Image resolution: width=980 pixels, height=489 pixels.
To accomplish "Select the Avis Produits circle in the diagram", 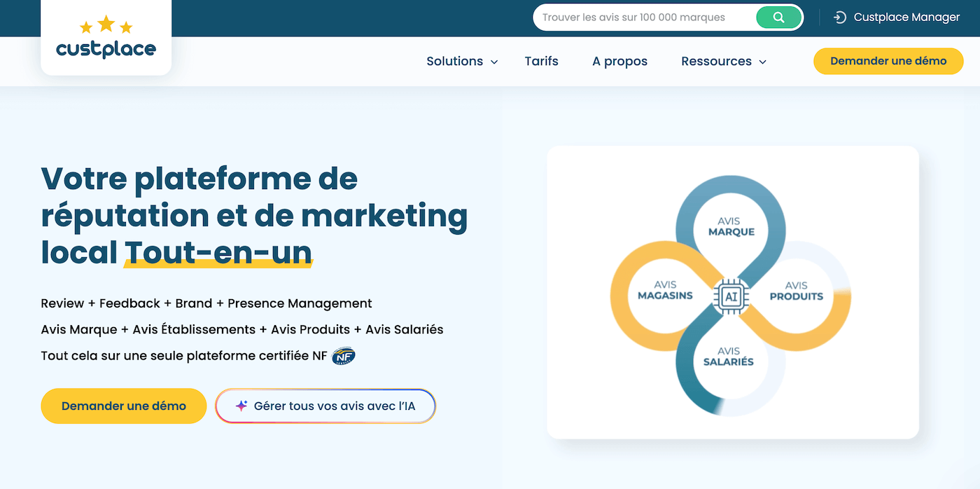I will pos(797,291).
